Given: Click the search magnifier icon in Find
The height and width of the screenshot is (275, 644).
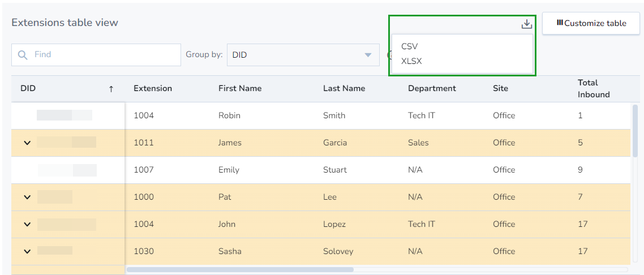Looking at the screenshot, I should pyautogui.click(x=23, y=54).
